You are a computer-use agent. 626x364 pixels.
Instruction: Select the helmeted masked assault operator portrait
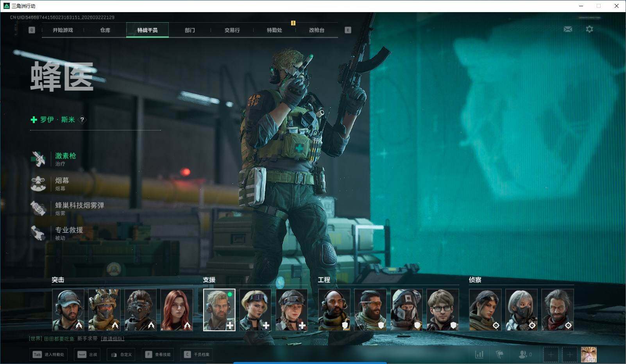tap(104, 310)
